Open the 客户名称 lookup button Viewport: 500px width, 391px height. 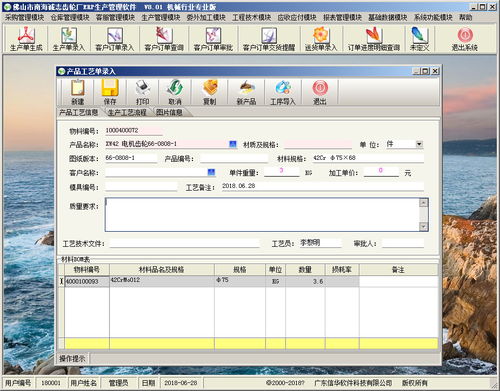(x=211, y=172)
